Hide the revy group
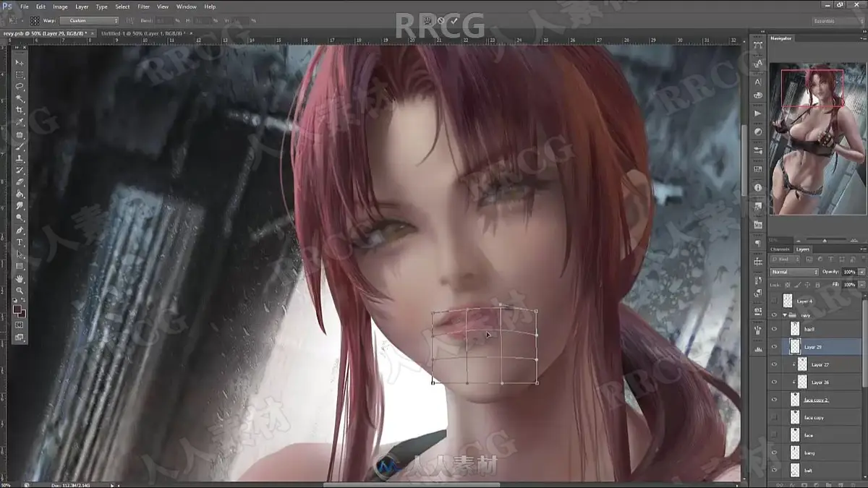Image resolution: width=868 pixels, height=488 pixels. coord(775,315)
